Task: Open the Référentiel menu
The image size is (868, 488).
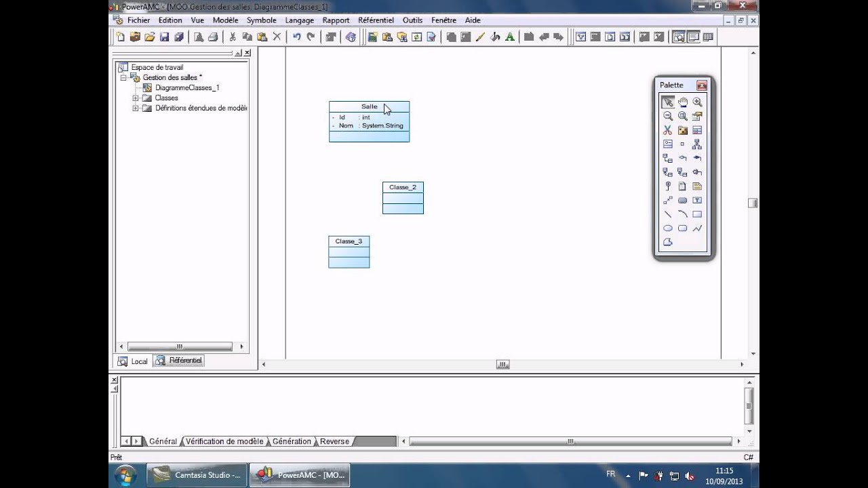Action: coord(376,20)
